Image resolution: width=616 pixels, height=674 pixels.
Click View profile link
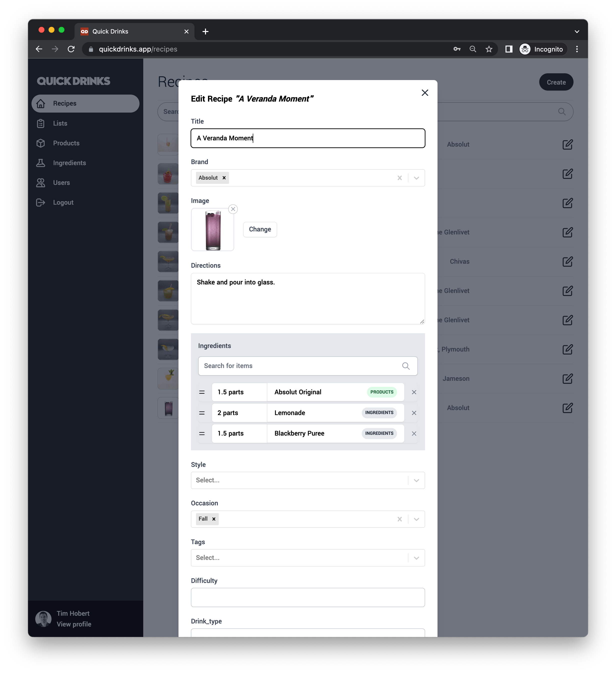point(74,624)
